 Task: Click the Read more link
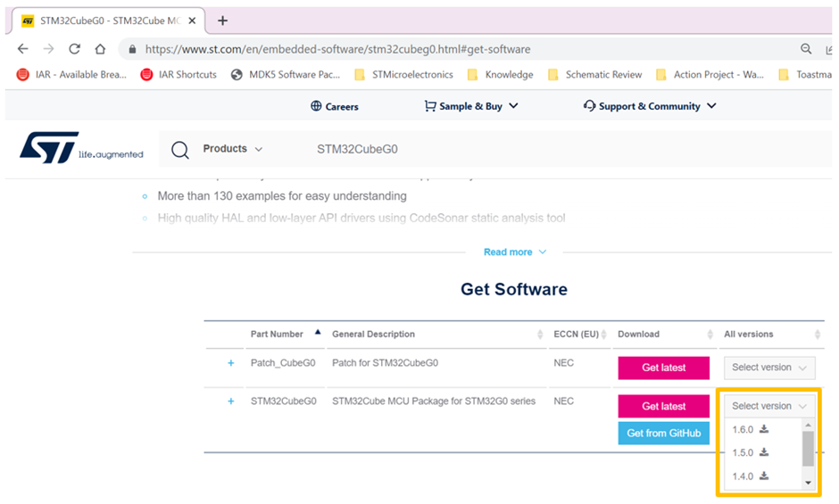click(x=515, y=252)
